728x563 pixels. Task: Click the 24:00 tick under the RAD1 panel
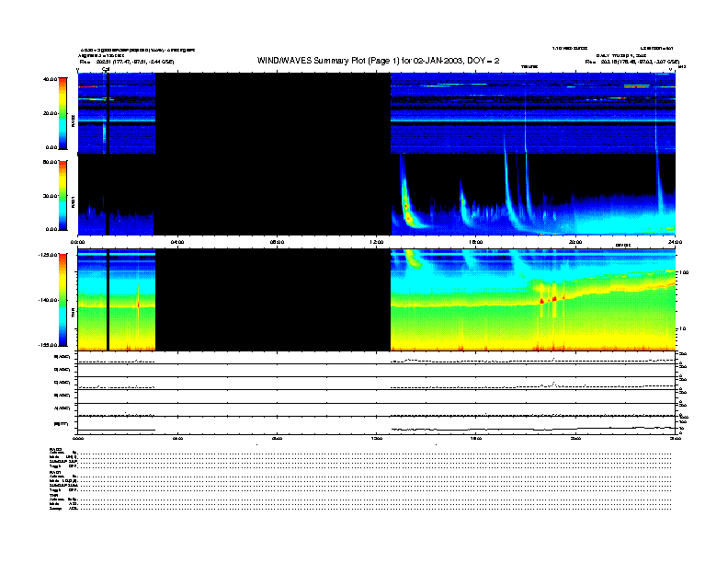click(675, 242)
